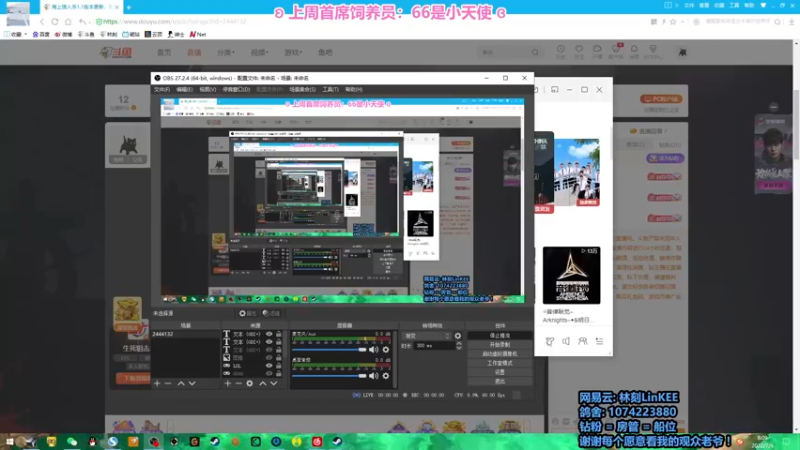800x450 pixels.
Task: Toggle the lock on the first 文本 (GDI+) source
Action: pos(279,334)
